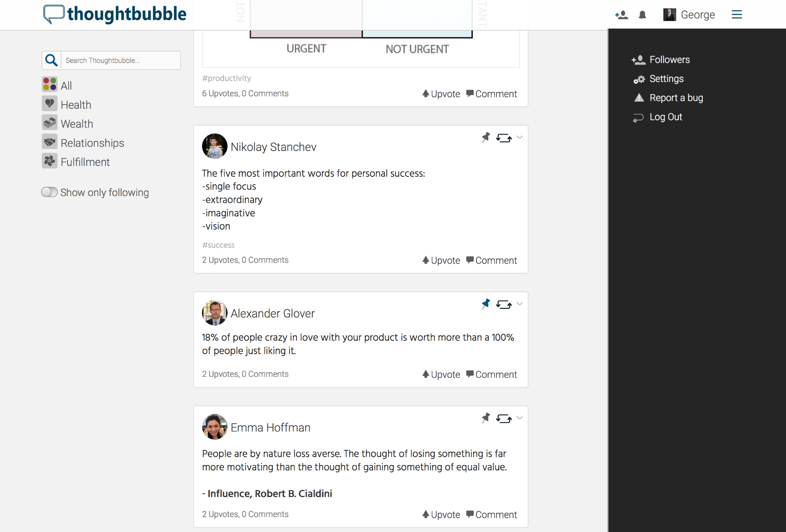Viewport: 786px width, 532px height.
Task: Repost Alexander Glover's post
Action: (503, 304)
